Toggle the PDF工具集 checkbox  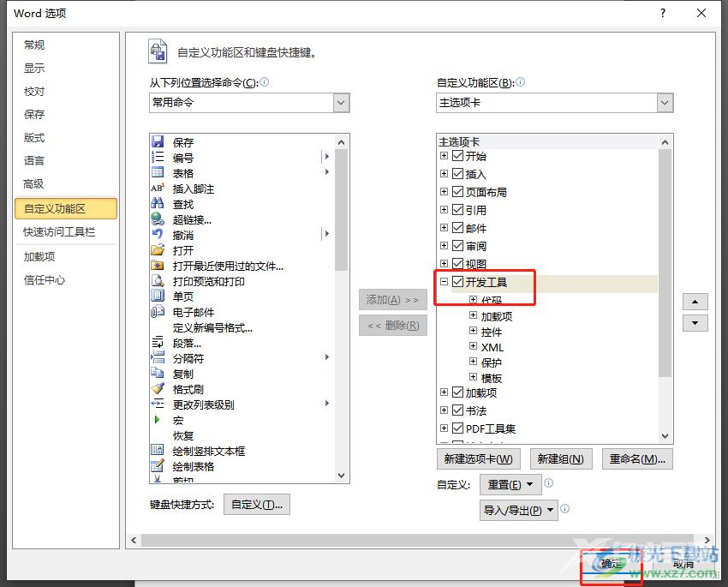458,428
